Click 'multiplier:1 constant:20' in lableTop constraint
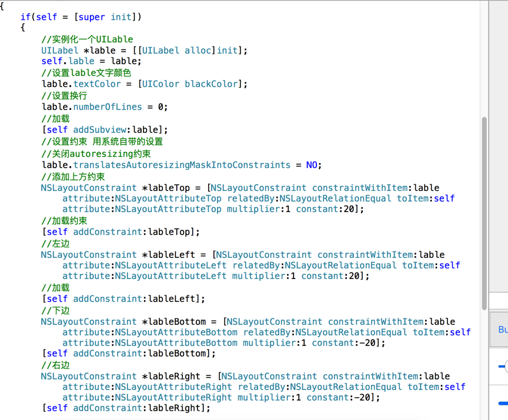 [x=290, y=209]
